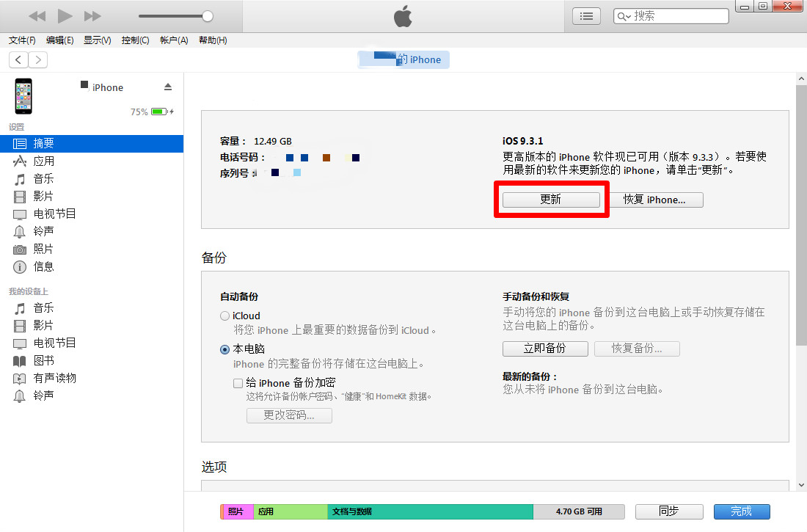Open 影片 under 我的设备上 section
Viewport: 807px width, 532px height.
92,326
